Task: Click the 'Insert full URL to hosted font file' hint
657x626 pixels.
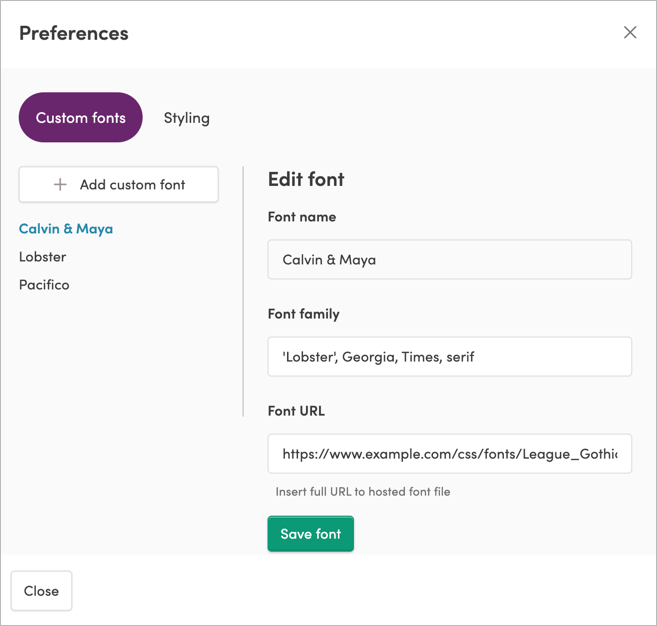Action: click(363, 491)
